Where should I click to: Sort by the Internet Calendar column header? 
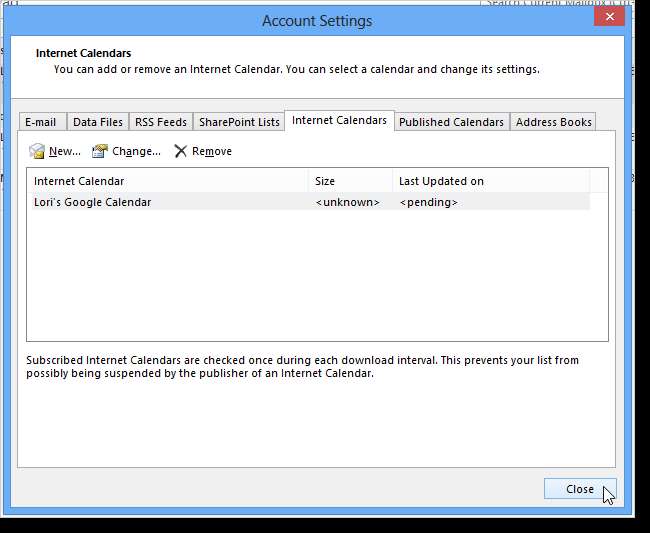pos(168,181)
